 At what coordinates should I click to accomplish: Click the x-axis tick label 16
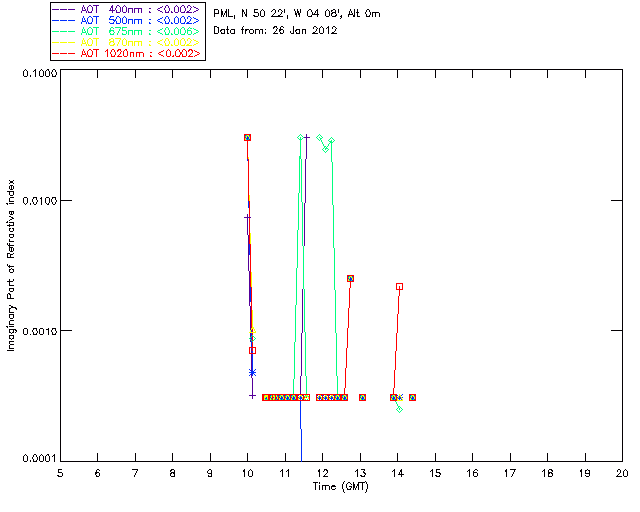pyautogui.click(x=473, y=473)
